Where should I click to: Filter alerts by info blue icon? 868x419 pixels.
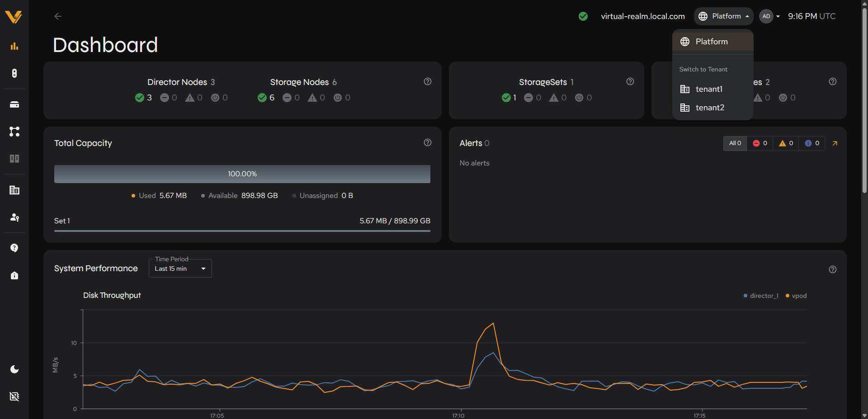click(812, 143)
